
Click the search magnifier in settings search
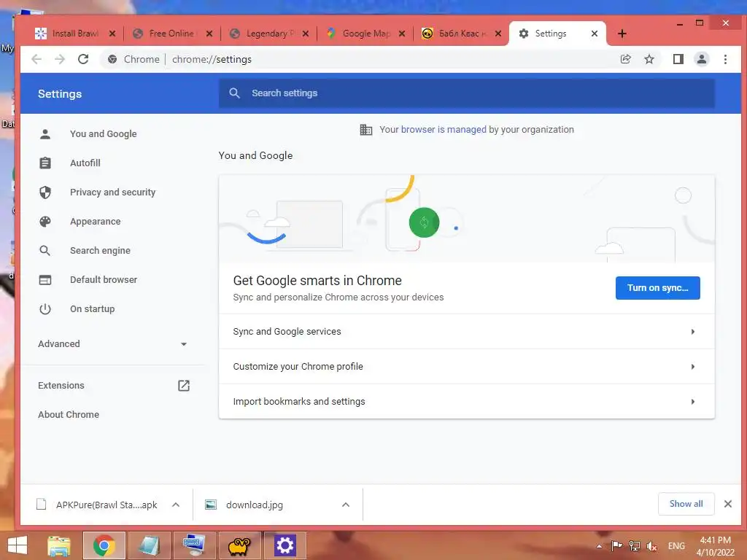(234, 93)
